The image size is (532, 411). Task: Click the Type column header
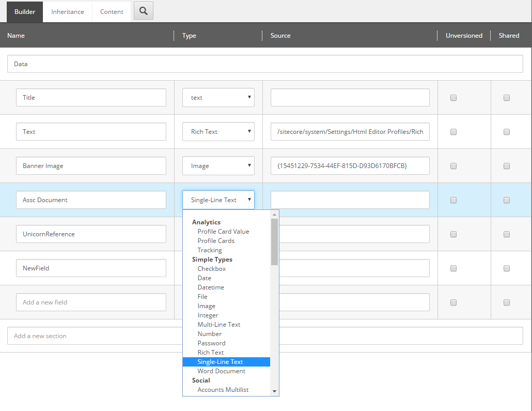(x=189, y=36)
